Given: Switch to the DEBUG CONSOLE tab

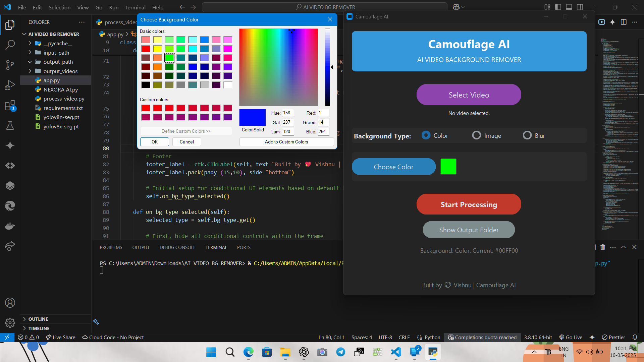Looking at the screenshot, I should click(x=177, y=247).
